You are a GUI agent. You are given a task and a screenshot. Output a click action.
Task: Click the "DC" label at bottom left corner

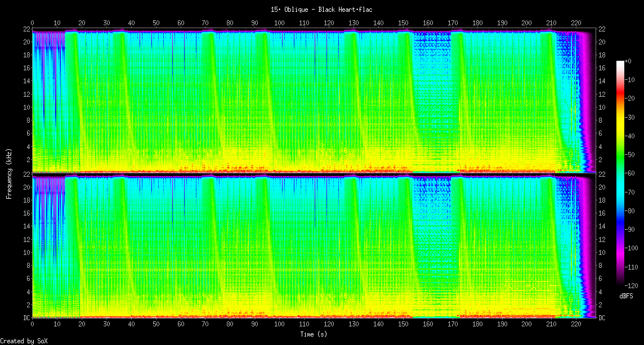tap(26, 318)
